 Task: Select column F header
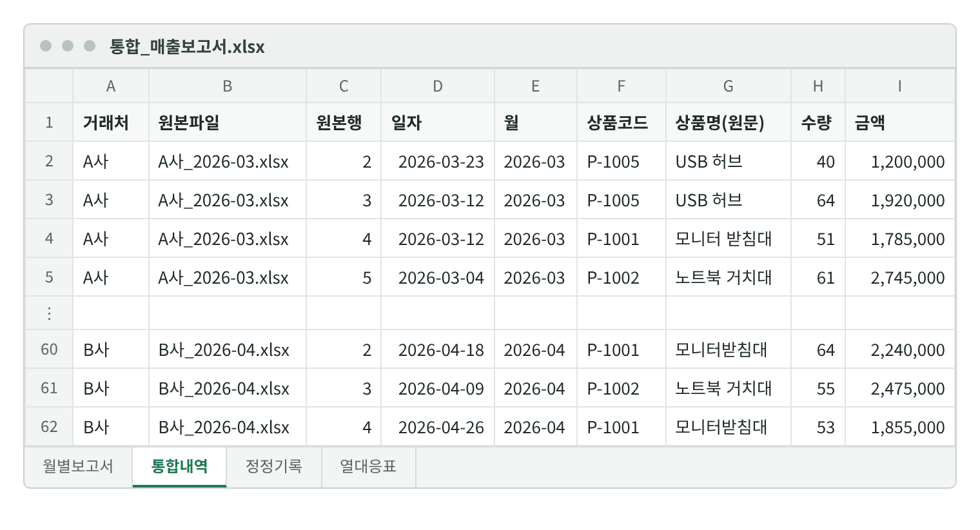pos(622,86)
